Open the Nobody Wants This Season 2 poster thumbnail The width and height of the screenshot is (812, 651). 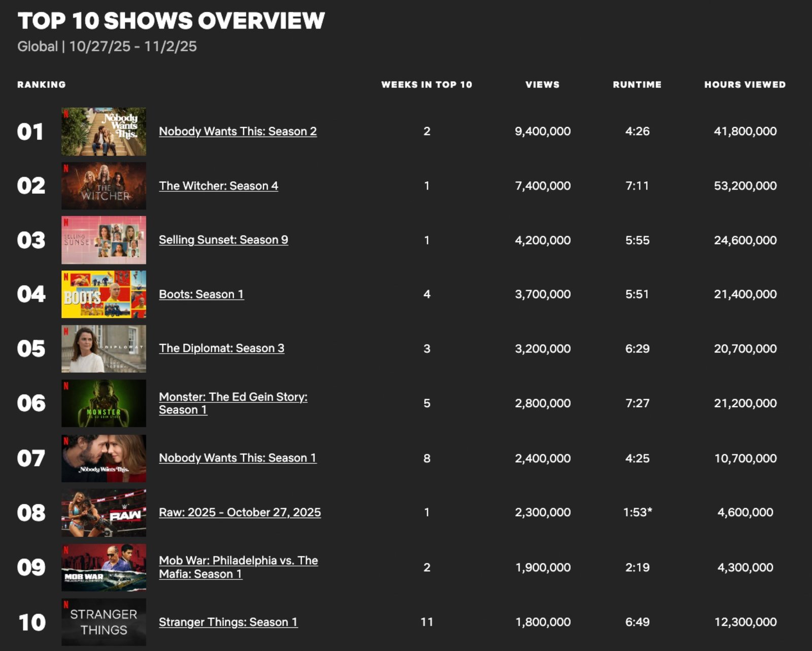(104, 132)
